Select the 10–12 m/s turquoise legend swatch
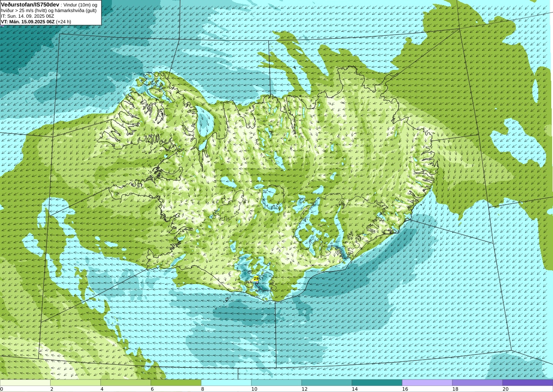This screenshot has height=392, width=553. (276, 383)
